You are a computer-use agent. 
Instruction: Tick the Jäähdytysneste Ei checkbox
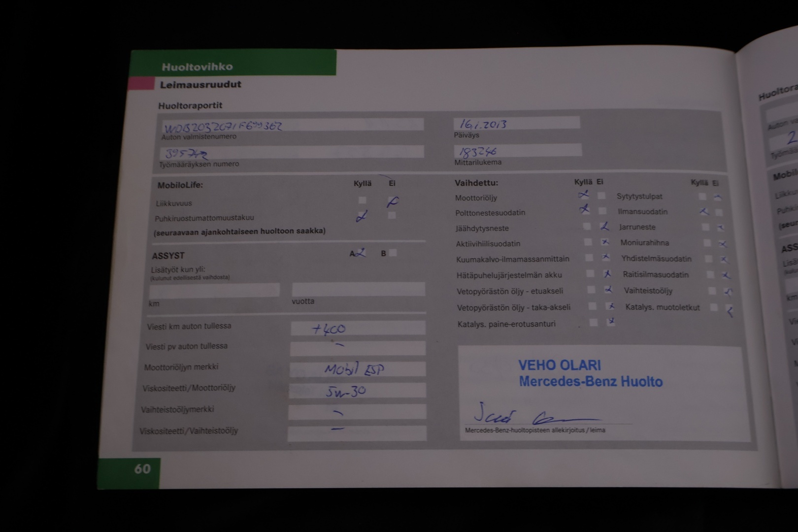coord(603,227)
